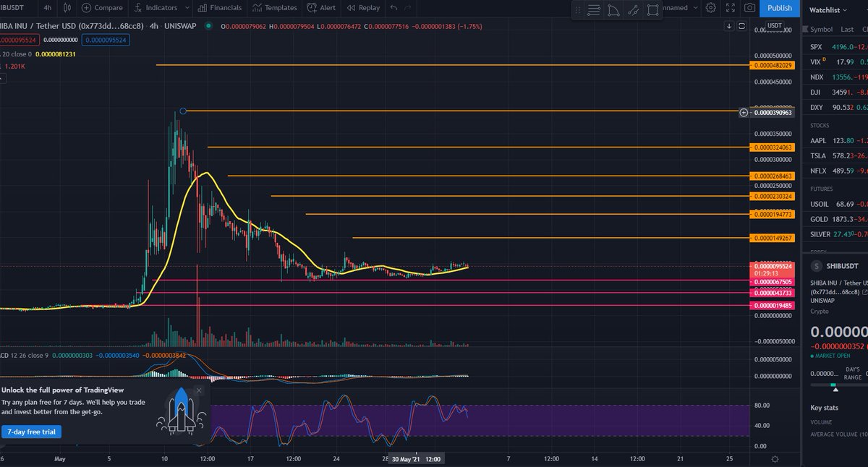Click the 0.0000482029 orange price label
The width and height of the screenshot is (868, 467).
(773, 65)
